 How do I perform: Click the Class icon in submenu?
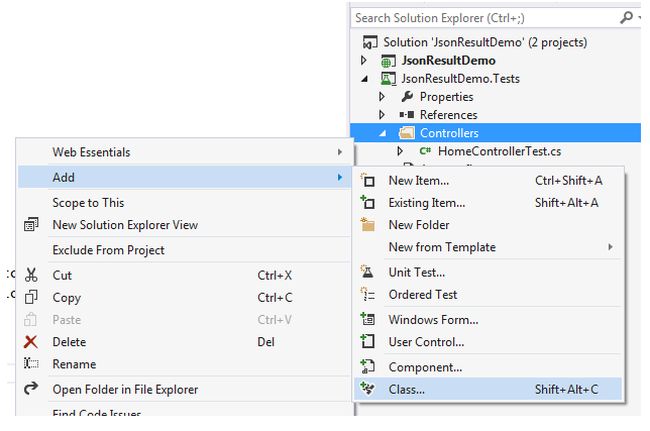[368, 389]
